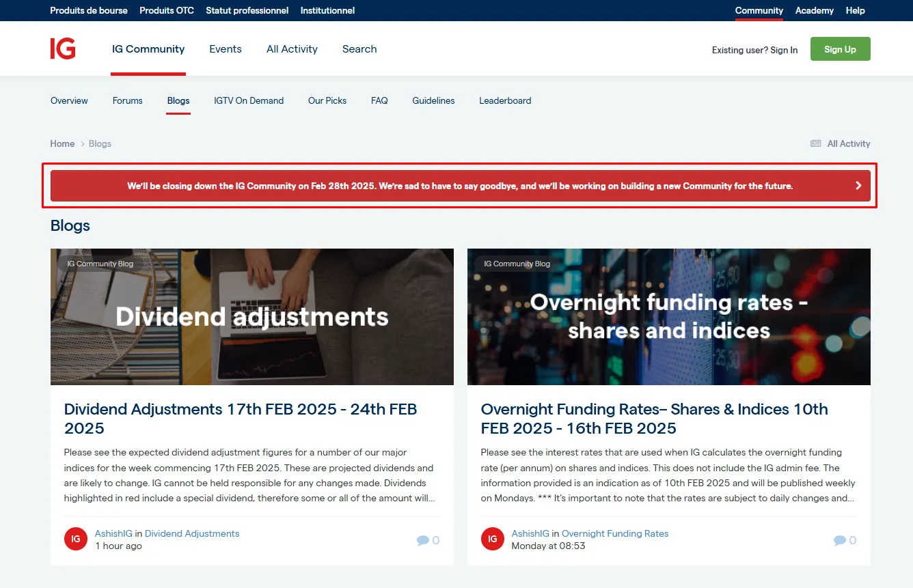Open Produits OTC in top bar
Viewport: 913px width, 588px height.
167,10
